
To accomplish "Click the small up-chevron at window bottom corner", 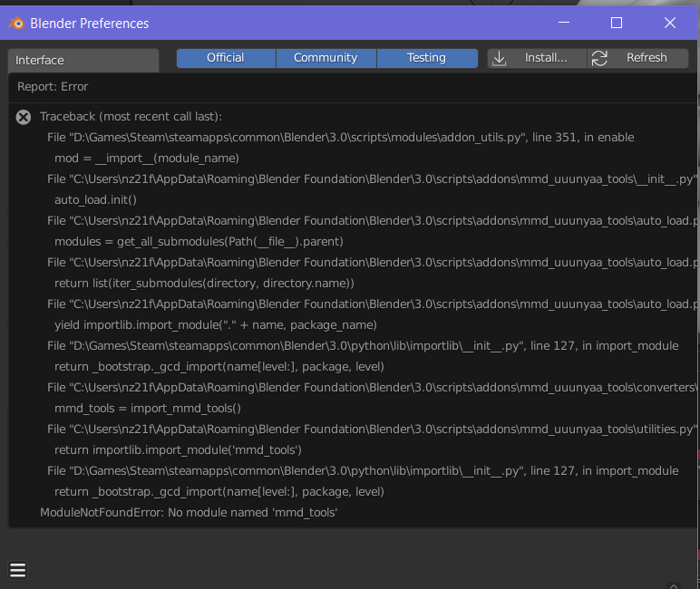I will (673, 585).
